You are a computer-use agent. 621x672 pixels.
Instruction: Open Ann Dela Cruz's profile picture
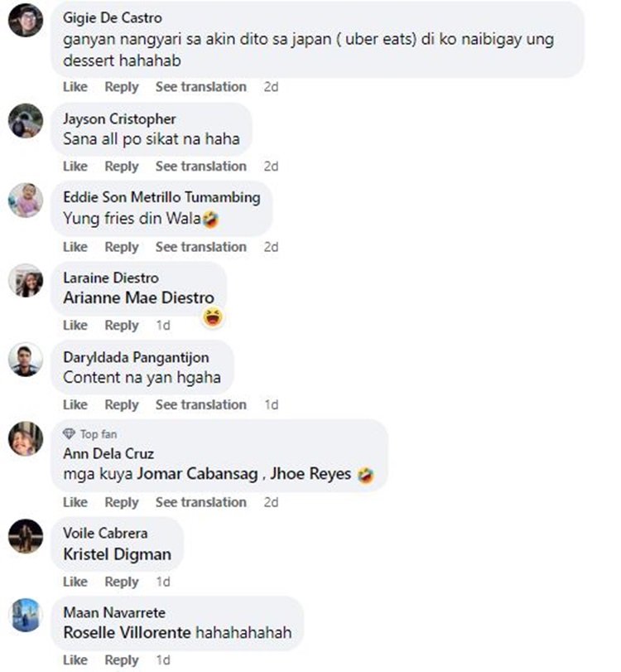coord(26,439)
